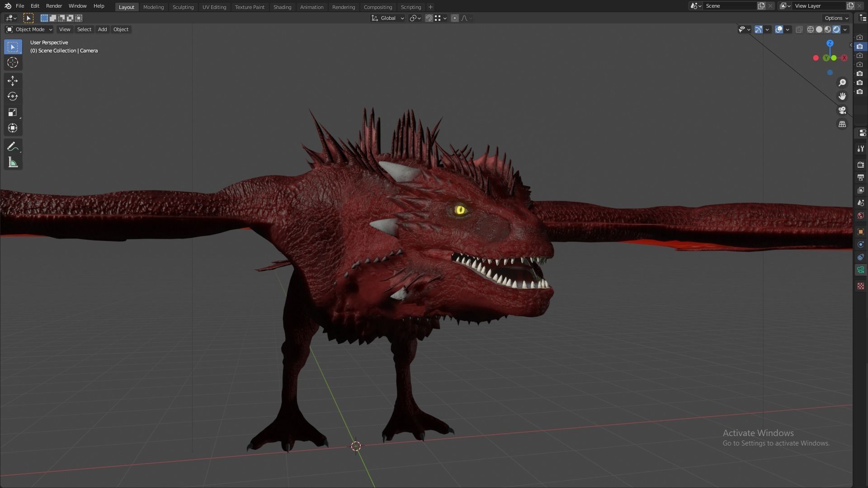Toggle viewport gizmos display
Image resolution: width=868 pixels, height=488 pixels.
click(x=759, y=29)
